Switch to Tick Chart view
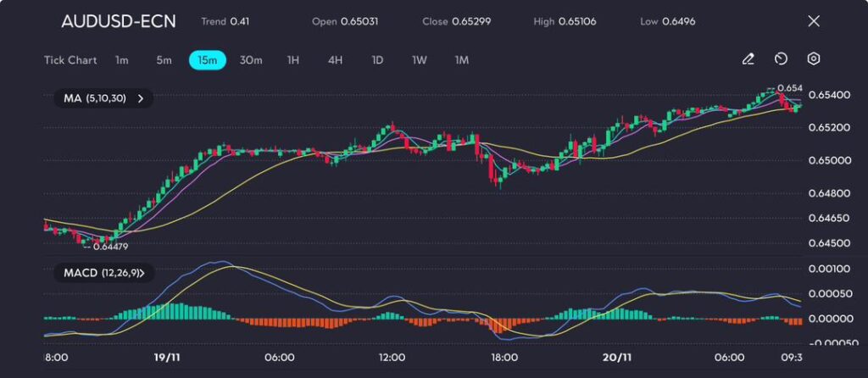This screenshot has height=378, width=868. tap(70, 60)
